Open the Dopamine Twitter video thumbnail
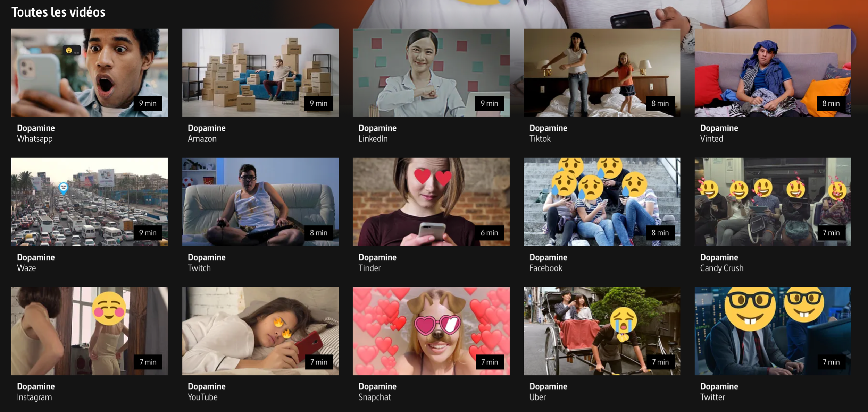Screen dimensions: 868x412 point(773,331)
